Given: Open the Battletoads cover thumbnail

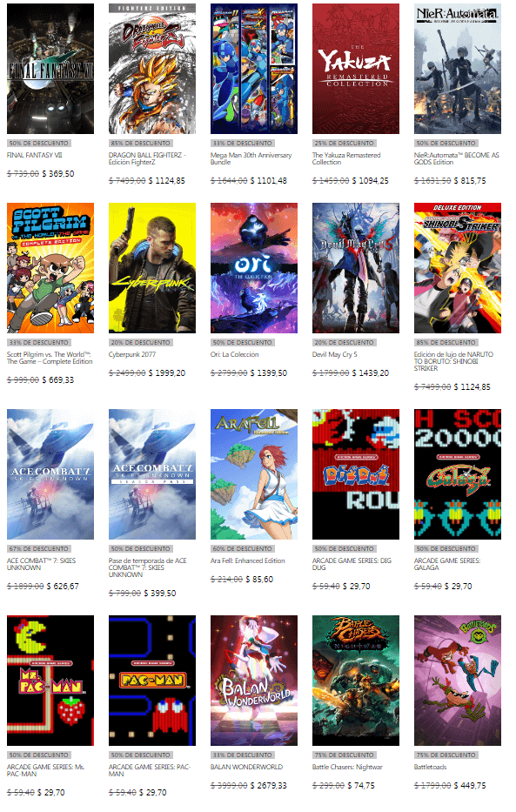Looking at the screenshot, I should coord(458,681).
